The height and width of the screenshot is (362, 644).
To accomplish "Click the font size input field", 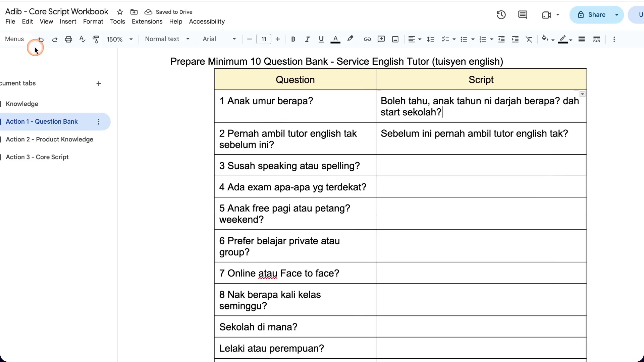I will point(264,39).
